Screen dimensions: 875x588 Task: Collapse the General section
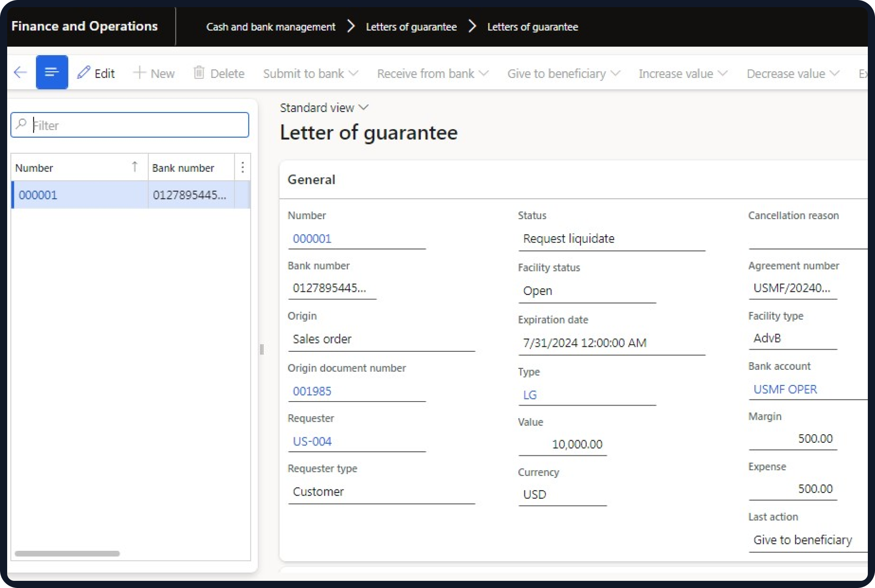click(x=312, y=179)
